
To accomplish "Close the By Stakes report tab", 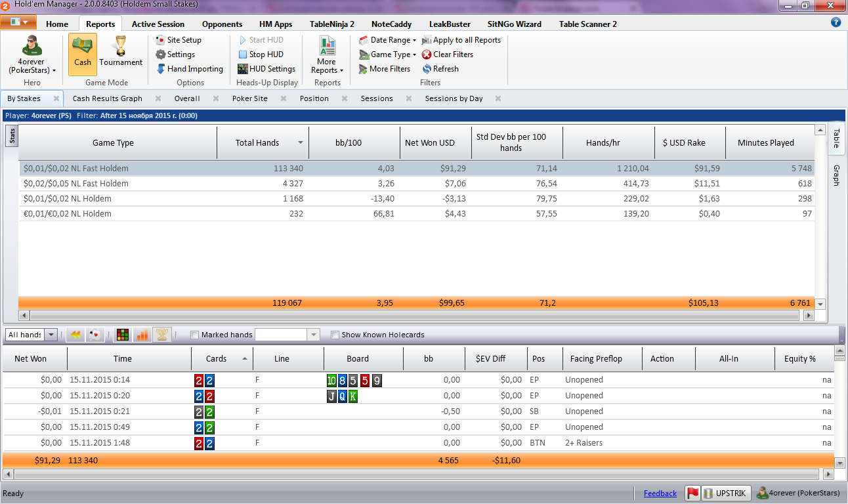I will [56, 98].
